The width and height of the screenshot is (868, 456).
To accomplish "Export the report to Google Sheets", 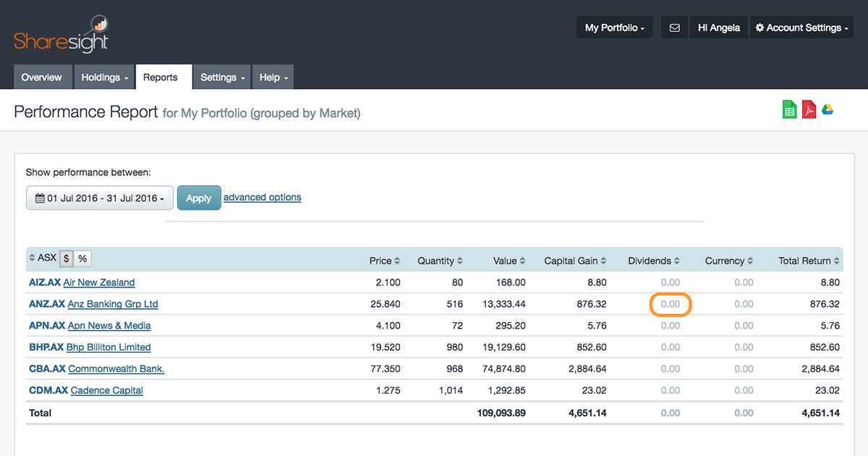I will pyautogui.click(x=789, y=109).
